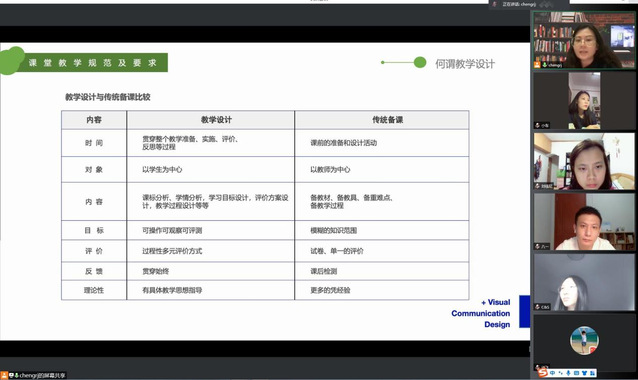638x380 pixels.
Task: Click the 教学设计 table column header
Action: click(216, 120)
